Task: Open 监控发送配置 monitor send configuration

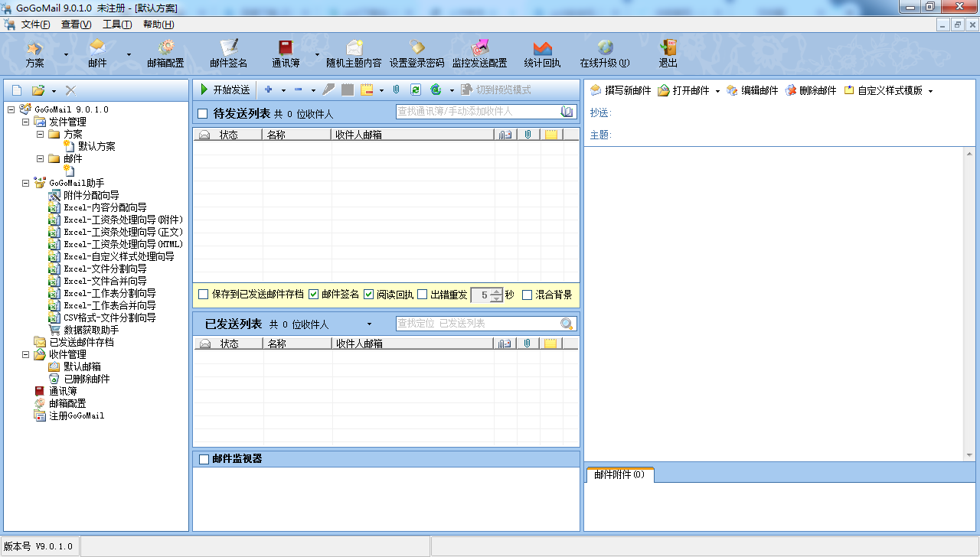Action: coord(479,54)
